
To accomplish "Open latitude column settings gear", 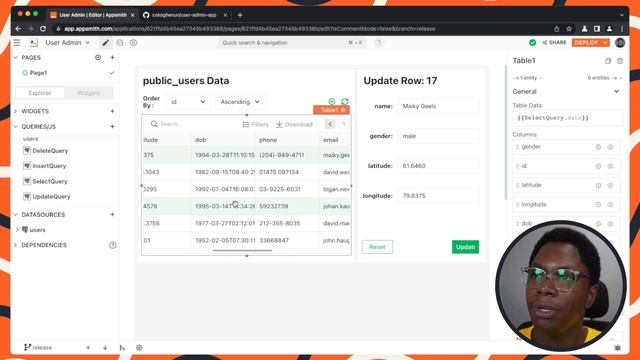I will [598, 185].
